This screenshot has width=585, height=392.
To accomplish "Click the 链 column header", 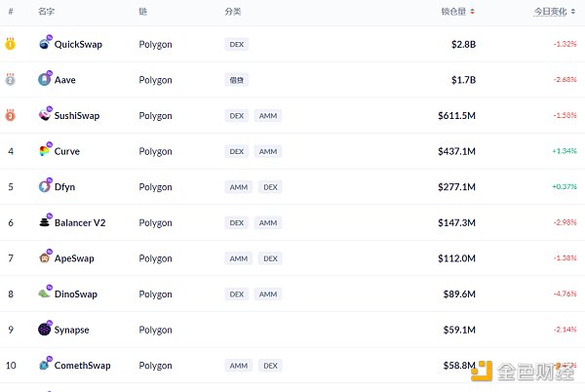I will pyautogui.click(x=143, y=12).
